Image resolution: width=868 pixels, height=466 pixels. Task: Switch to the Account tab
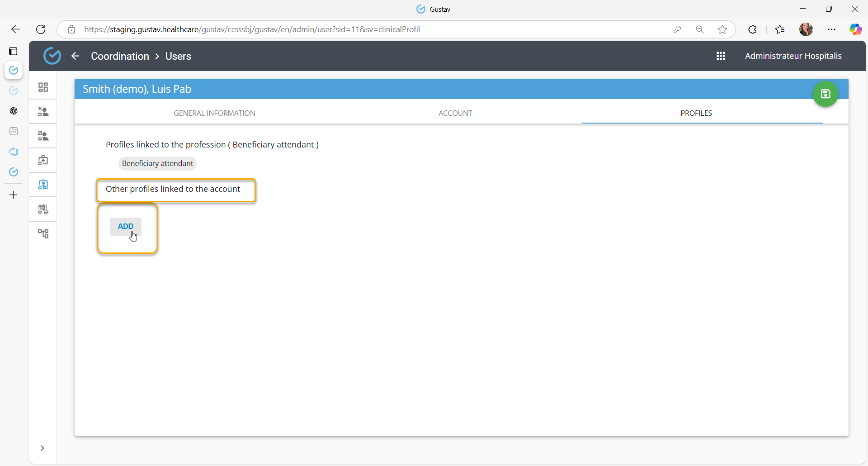point(455,113)
